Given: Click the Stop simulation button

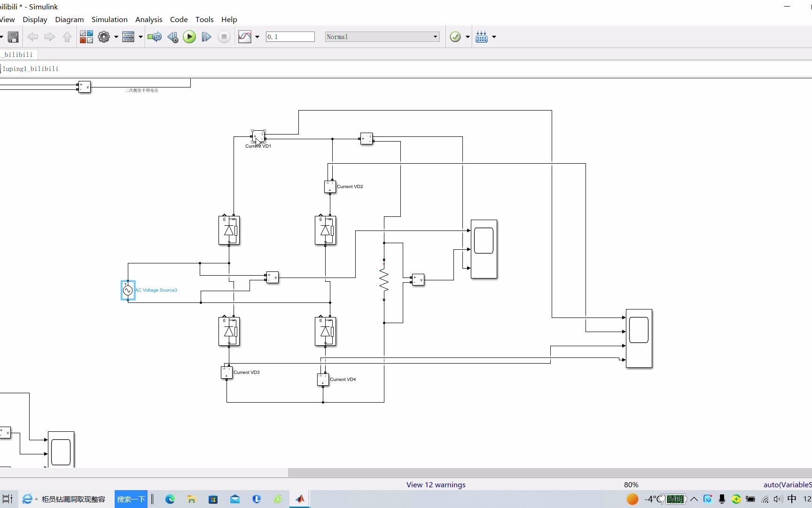Looking at the screenshot, I should [224, 37].
